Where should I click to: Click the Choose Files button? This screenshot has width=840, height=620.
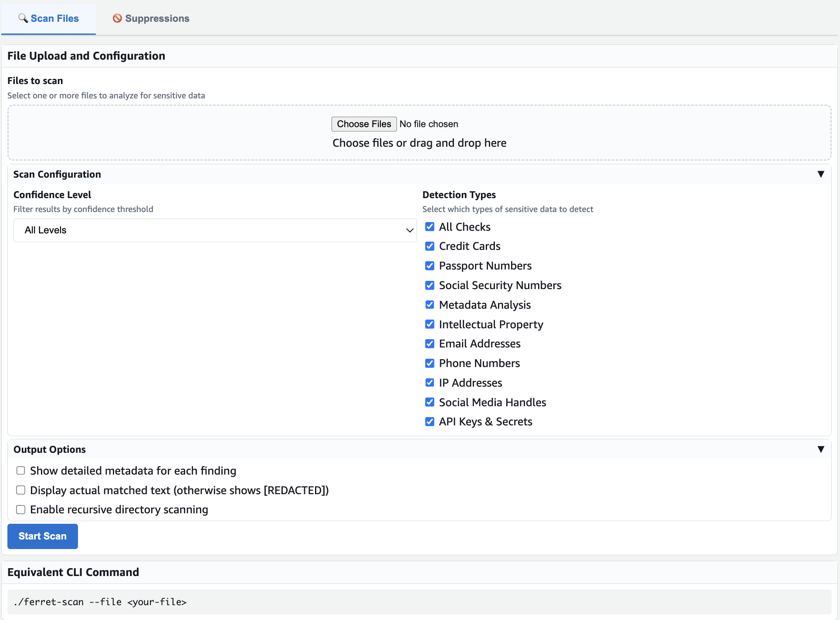(364, 124)
